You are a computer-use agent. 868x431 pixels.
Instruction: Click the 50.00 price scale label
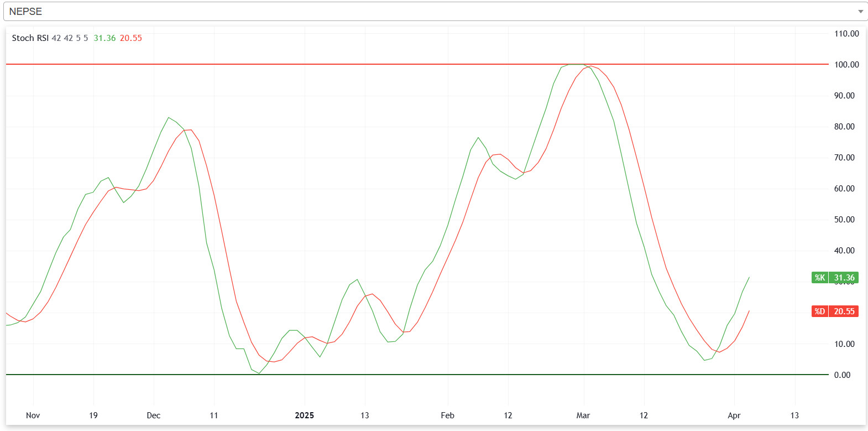tap(844, 220)
